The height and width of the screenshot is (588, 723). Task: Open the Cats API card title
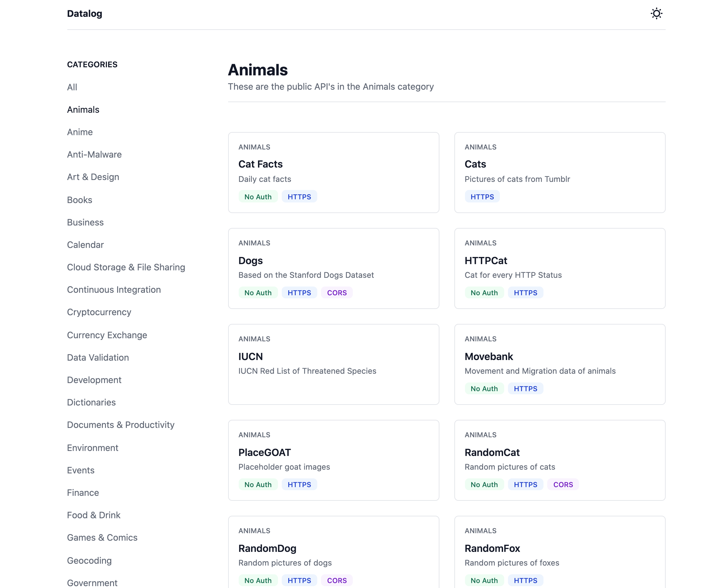475,164
